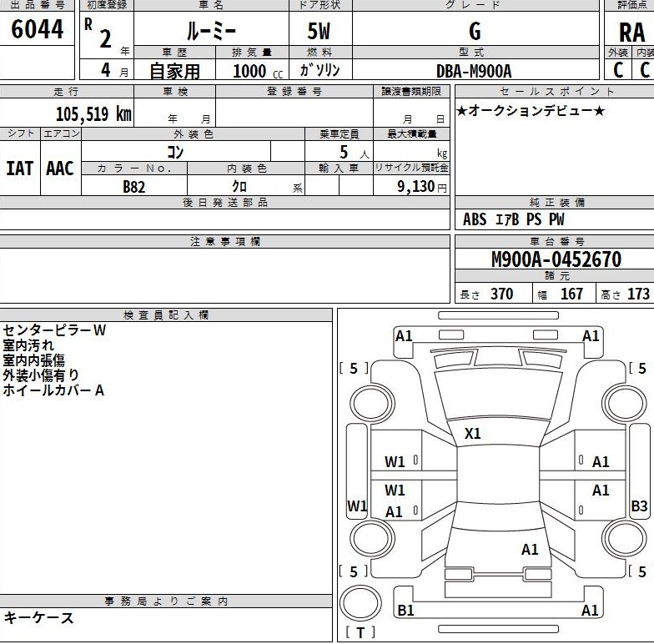Select the [T] spare tire label
654x644 pixels.
point(360,632)
